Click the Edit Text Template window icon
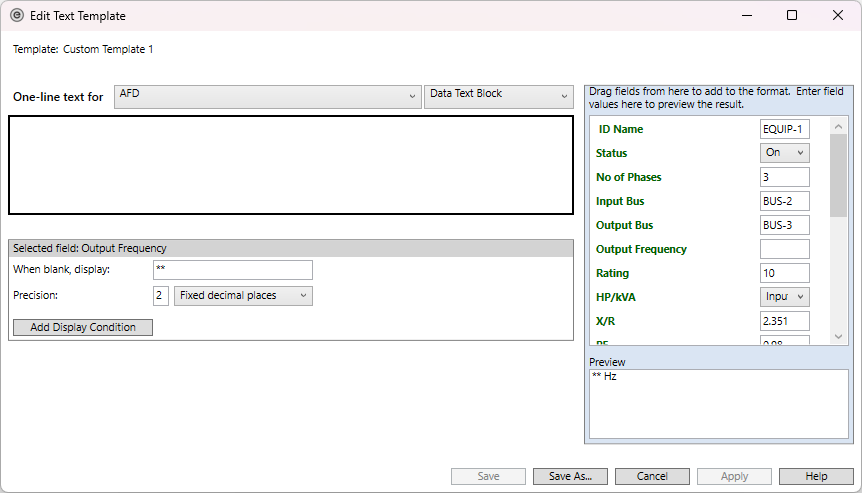 [17, 15]
